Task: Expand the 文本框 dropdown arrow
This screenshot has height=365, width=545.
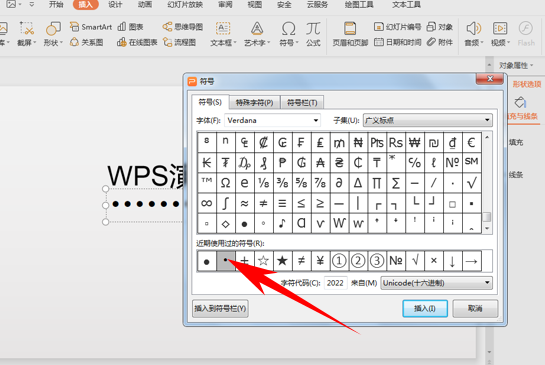Action: 235,43
